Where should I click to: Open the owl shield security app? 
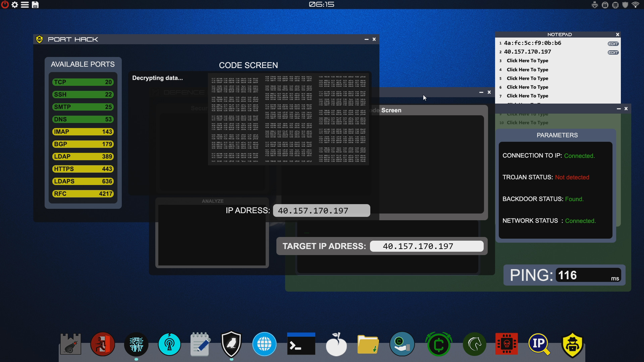[232, 344]
